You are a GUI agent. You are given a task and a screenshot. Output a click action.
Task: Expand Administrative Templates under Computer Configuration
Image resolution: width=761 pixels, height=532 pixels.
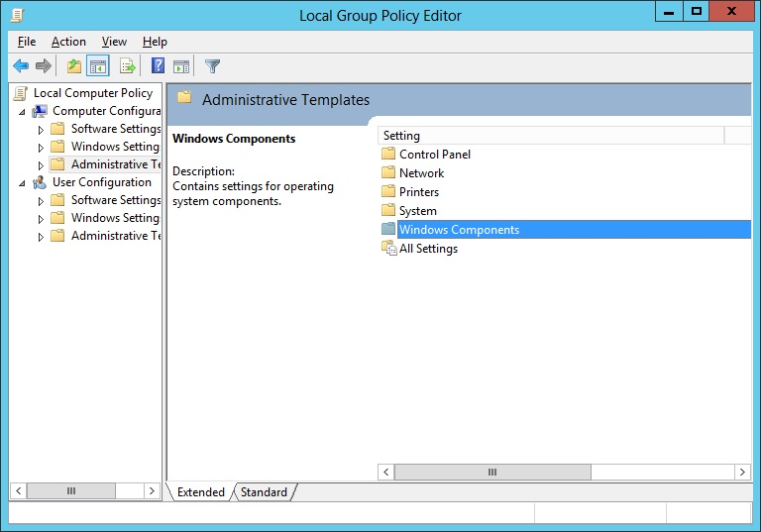[41, 165]
